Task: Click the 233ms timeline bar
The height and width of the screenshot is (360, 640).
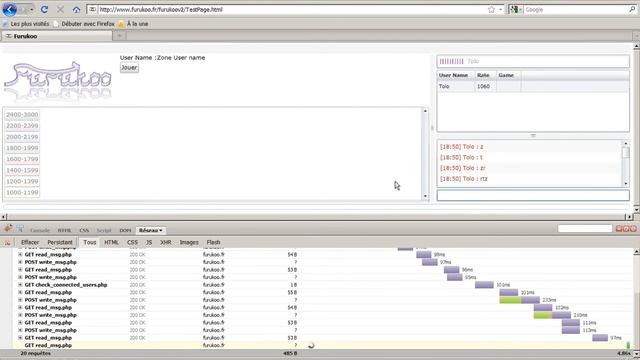Action: (520, 300)
